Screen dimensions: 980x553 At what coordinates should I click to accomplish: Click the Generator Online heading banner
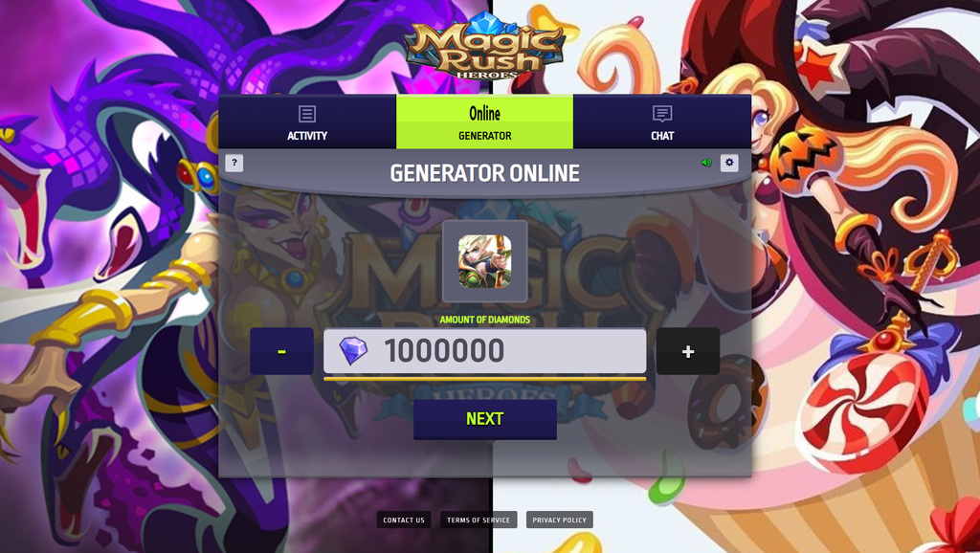tap(485, 173)
